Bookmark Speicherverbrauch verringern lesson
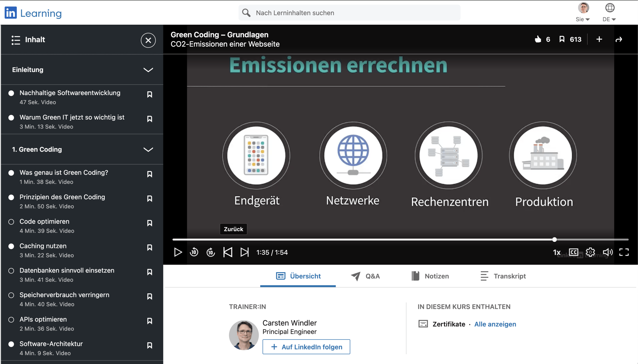This screenshot has width=638, height=364. tap(149, 297)
